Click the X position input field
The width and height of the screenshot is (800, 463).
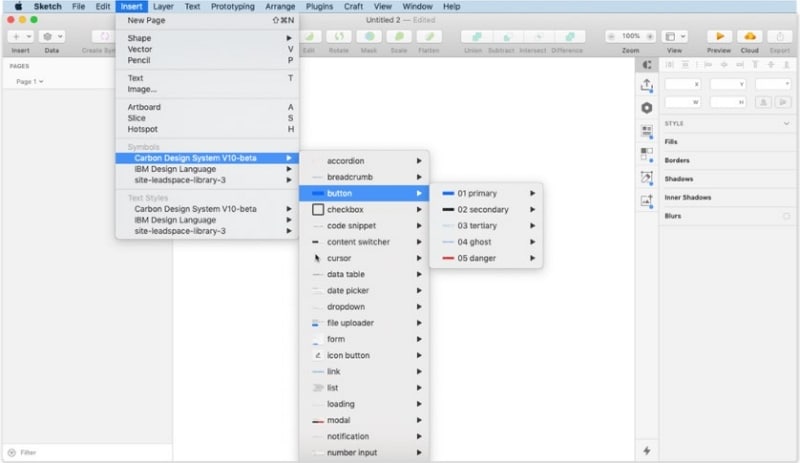tap(683, 84)
